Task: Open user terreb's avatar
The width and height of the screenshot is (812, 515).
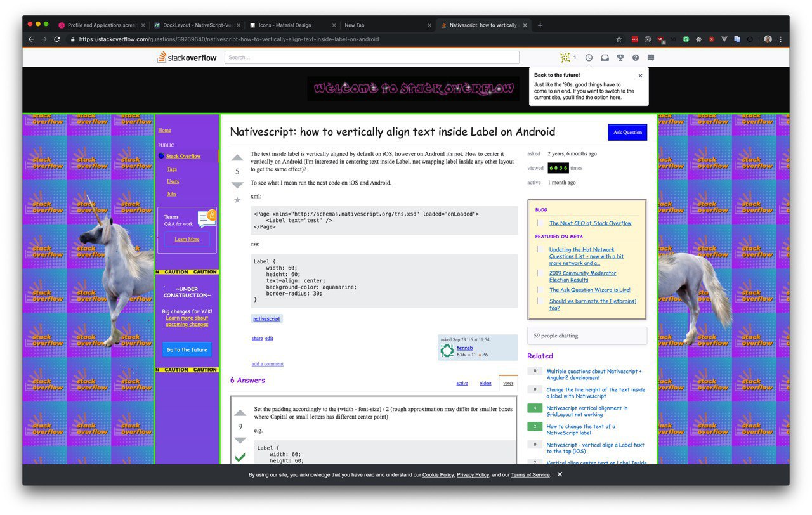Action: point(447,351)
